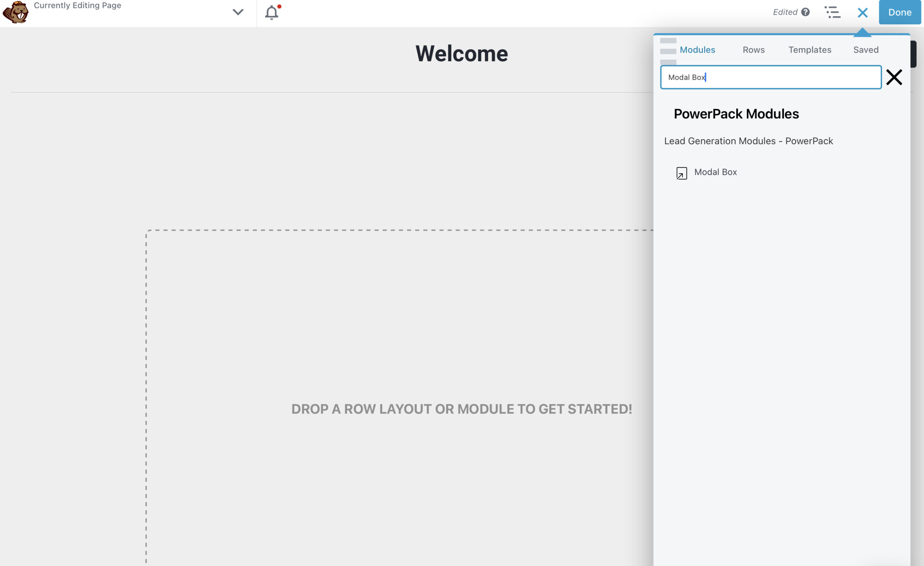Open Lead Generation Modules PowerPack section
Screen dimensions: 924x566
pos(749,141)
